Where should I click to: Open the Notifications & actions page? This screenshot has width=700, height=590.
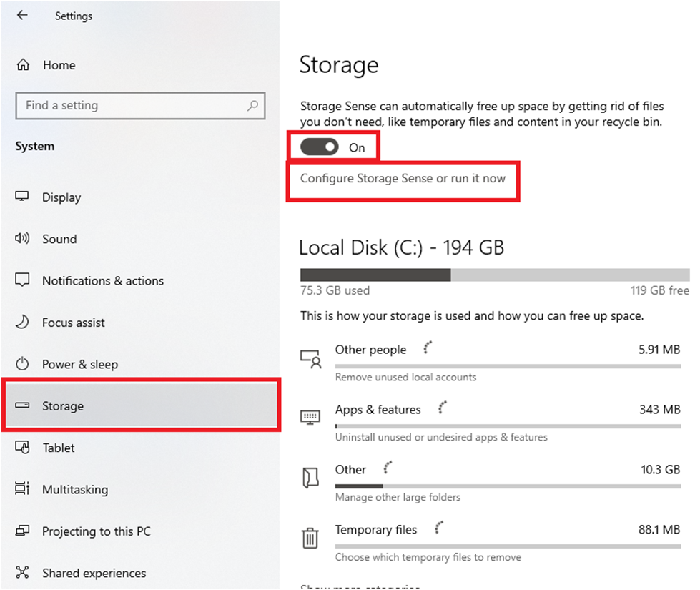click(141, 280)
